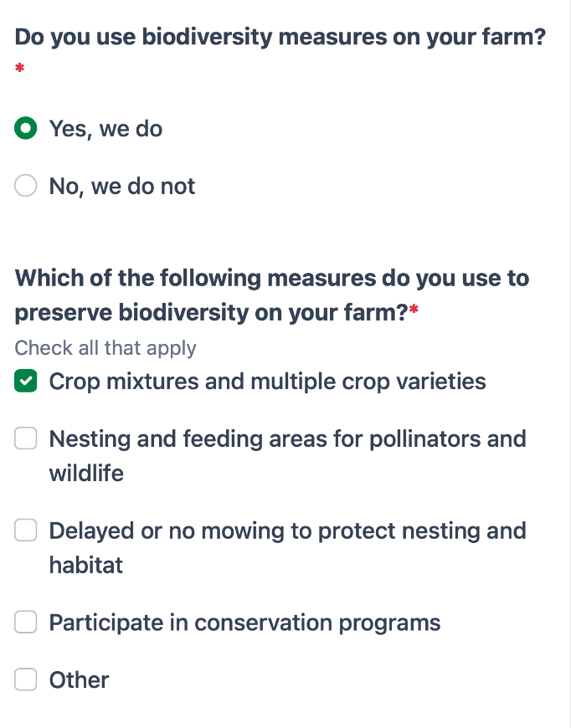This screenshot has height=728, width=571.
Task: Check the Delayed or no mowing checkbox
Action: point(26,531)
